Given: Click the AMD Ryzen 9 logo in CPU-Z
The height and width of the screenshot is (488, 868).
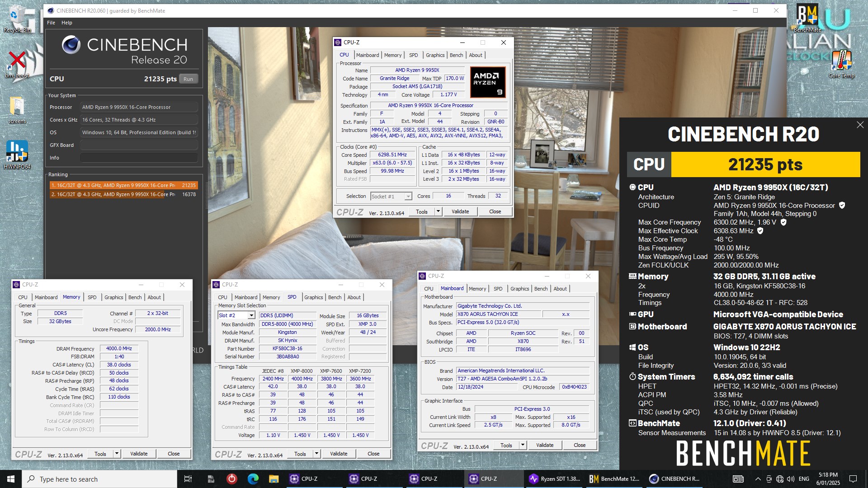Looking at the screenshot, I should (488, 82).
